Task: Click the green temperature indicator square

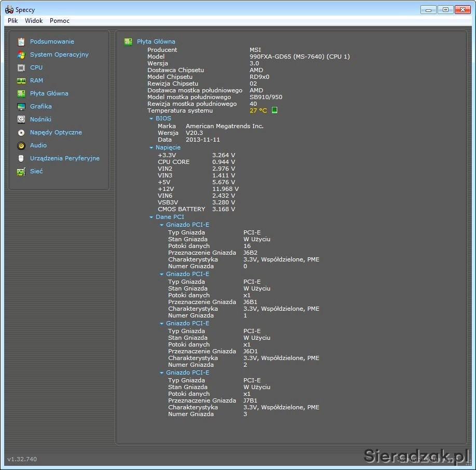Action: pos(275,110)
